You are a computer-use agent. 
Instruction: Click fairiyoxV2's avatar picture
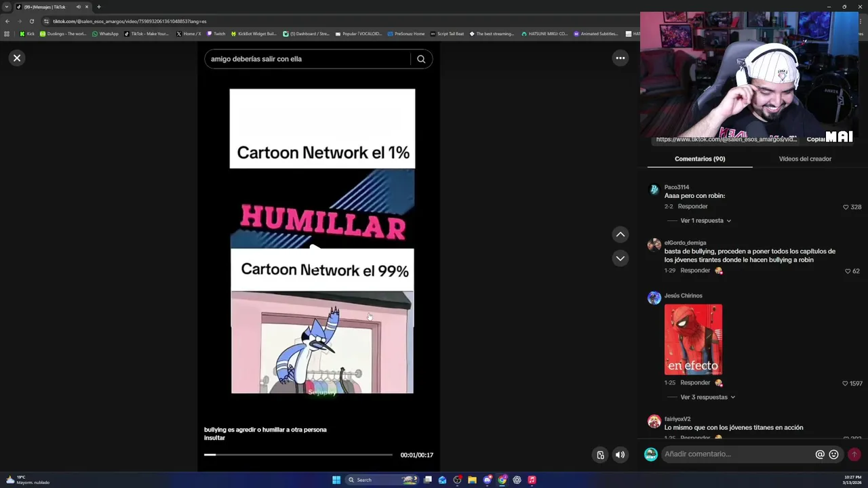tap(654, 422)
